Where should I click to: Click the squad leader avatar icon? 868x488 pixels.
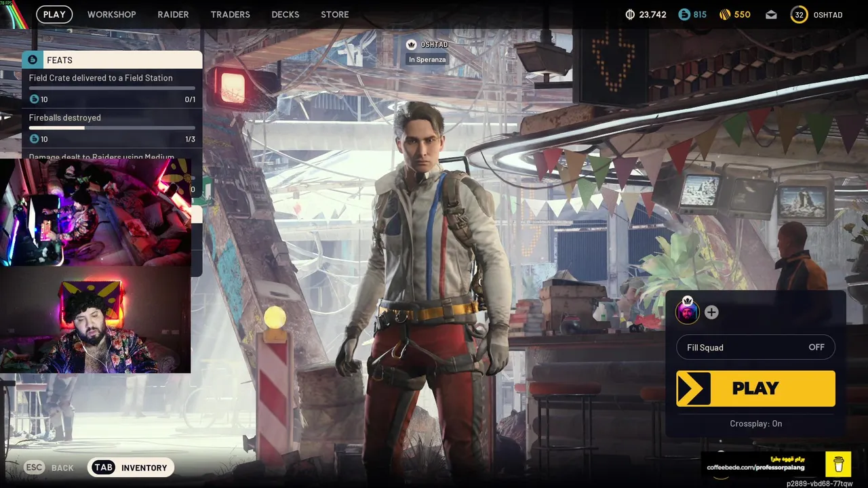click(x=687, y=312)
